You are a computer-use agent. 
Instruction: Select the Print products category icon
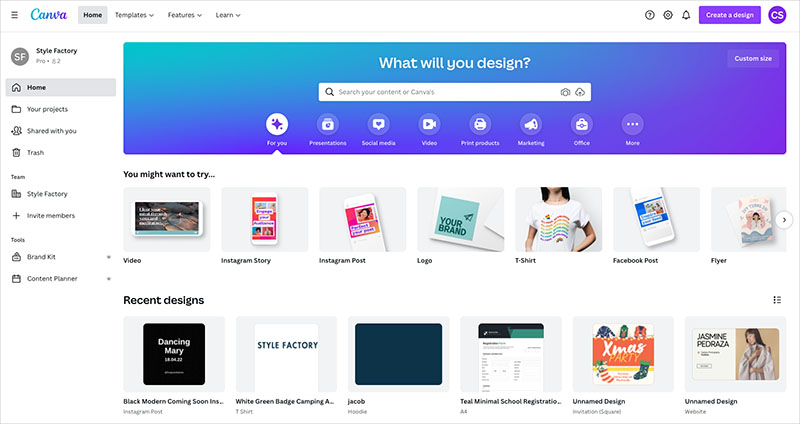(x=480, y=124)
